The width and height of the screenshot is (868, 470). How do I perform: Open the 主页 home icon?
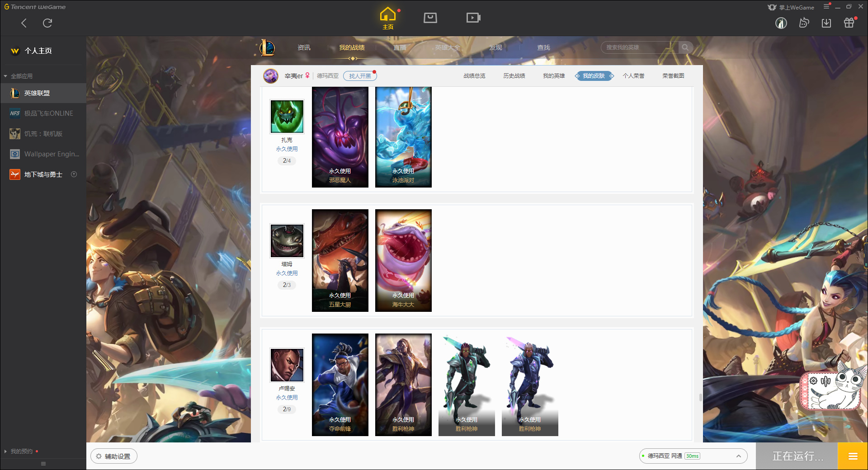(388, 19)
